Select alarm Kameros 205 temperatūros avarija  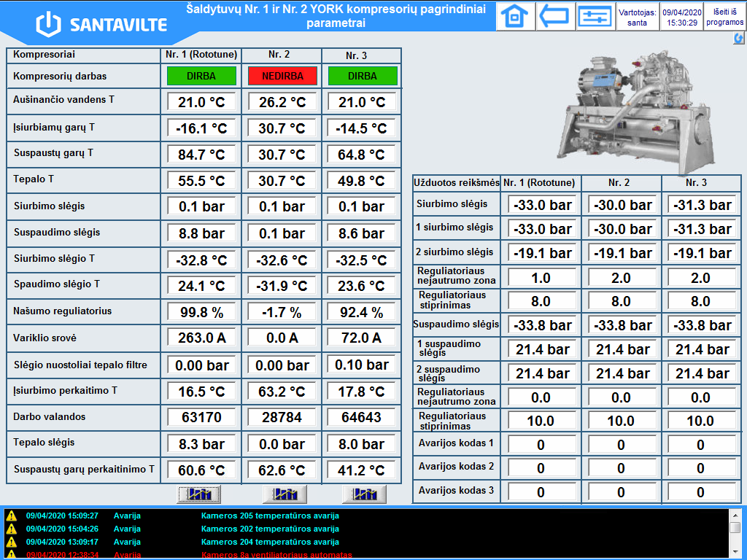[270, 516]
